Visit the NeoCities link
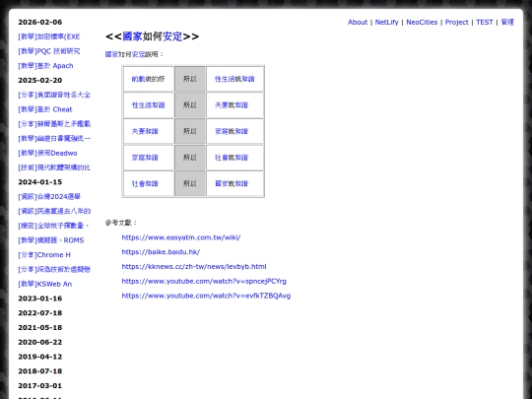The height and width of the screenshot is (399, 532). pos(422,22)
